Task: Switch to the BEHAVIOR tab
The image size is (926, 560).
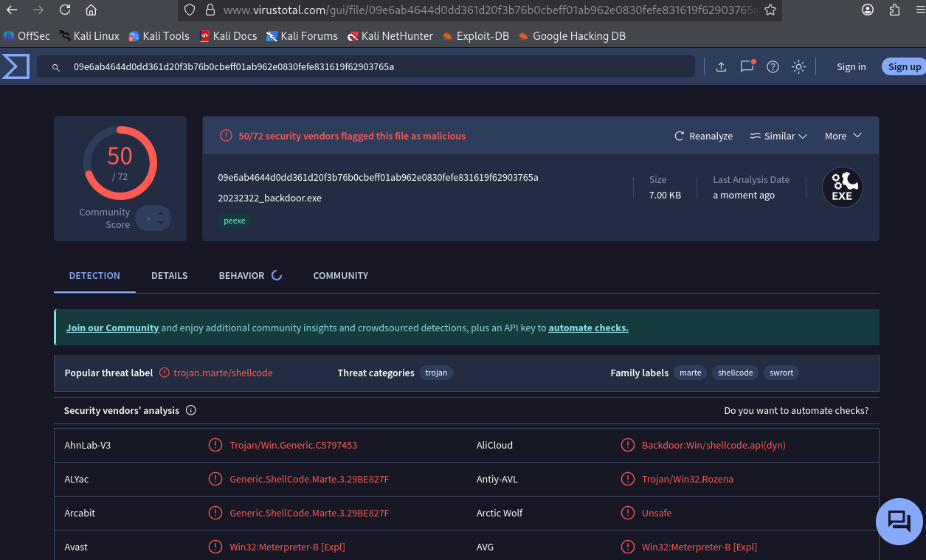Action: 250,275
